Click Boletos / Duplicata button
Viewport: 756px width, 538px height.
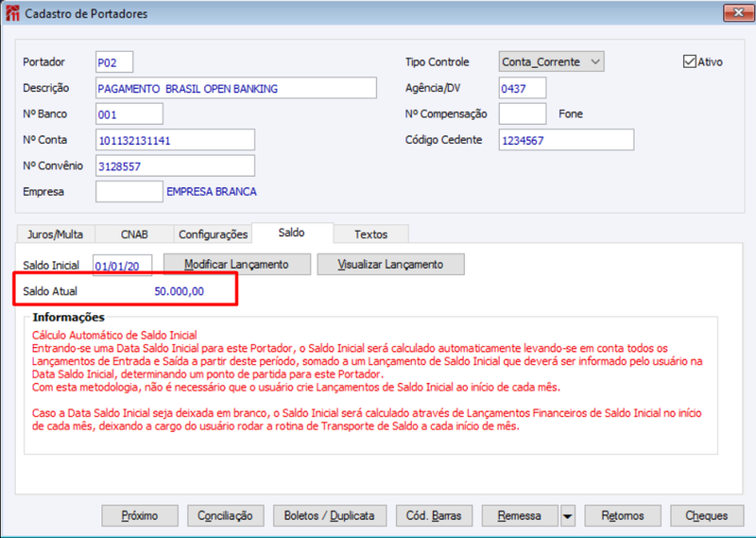point(329,516)
